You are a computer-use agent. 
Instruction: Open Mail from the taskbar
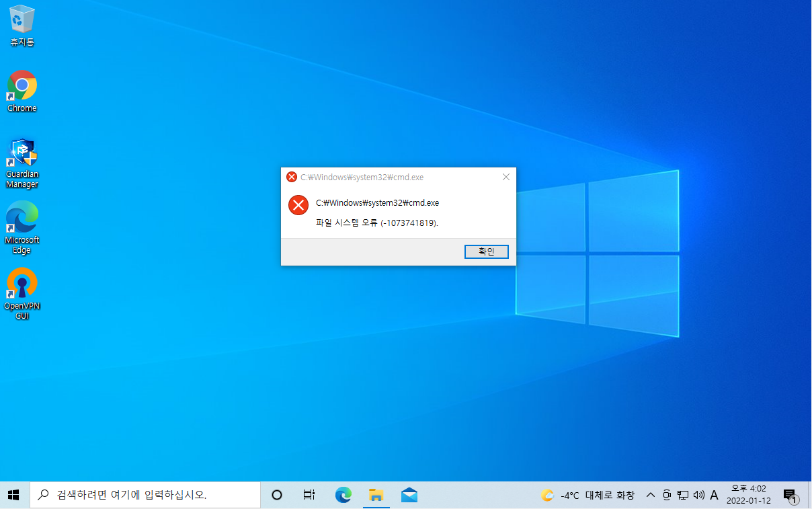coord(409,495)
